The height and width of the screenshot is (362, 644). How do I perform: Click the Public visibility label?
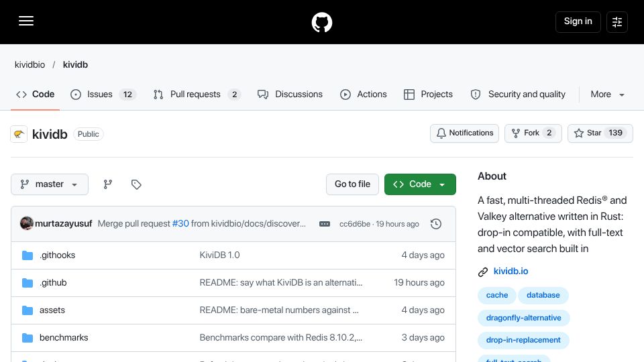[x=89, y=134]
